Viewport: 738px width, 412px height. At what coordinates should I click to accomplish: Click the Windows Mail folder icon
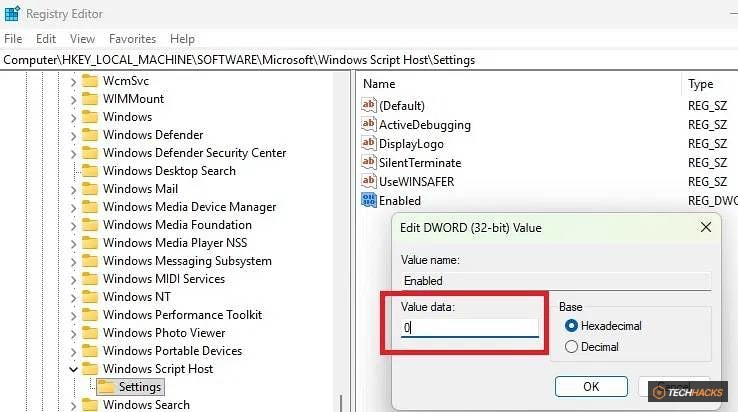pos(89,189)
